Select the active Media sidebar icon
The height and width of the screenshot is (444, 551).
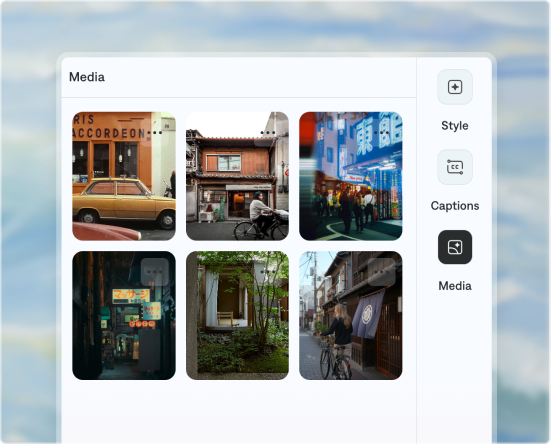click(x=455, y=247)
